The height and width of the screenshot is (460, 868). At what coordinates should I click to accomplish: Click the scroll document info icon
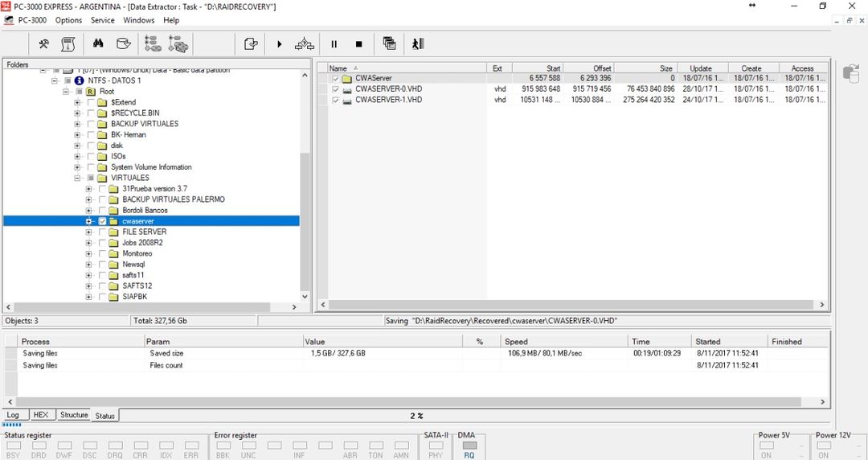(x=68, y=44)
